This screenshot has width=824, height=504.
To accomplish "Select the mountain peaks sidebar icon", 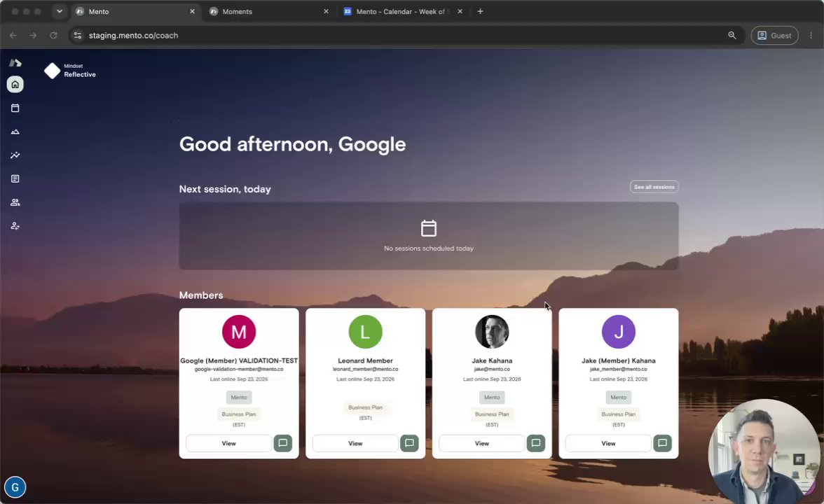I will click(x=15, y=132).
